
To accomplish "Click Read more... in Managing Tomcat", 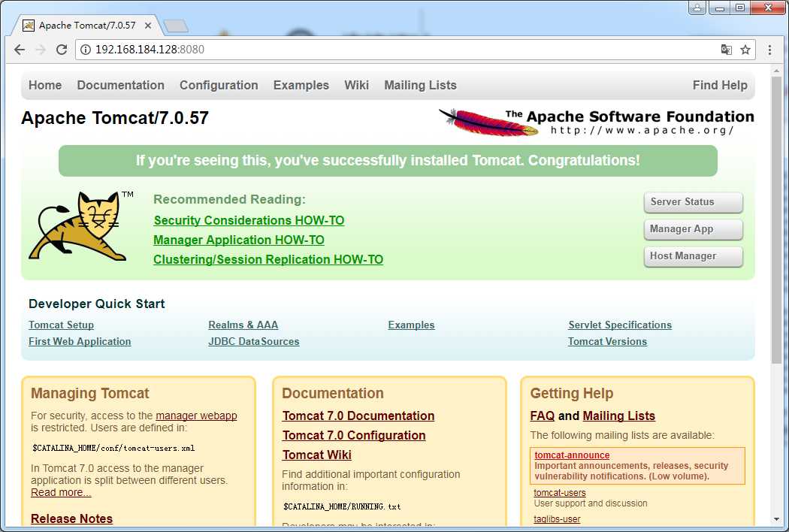I will [61, 492].
